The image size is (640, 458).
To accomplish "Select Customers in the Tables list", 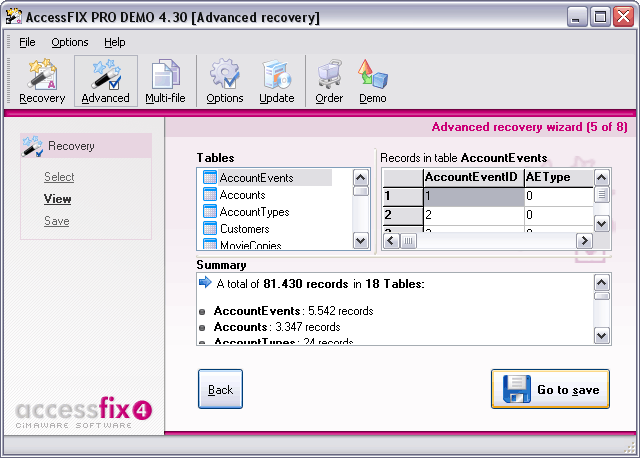I will 244,229.
